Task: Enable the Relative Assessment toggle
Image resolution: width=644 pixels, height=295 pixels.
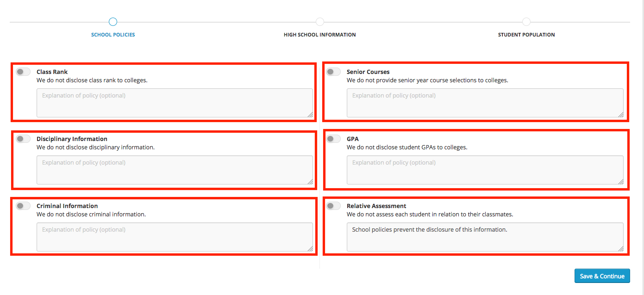Action: point(333,206)
